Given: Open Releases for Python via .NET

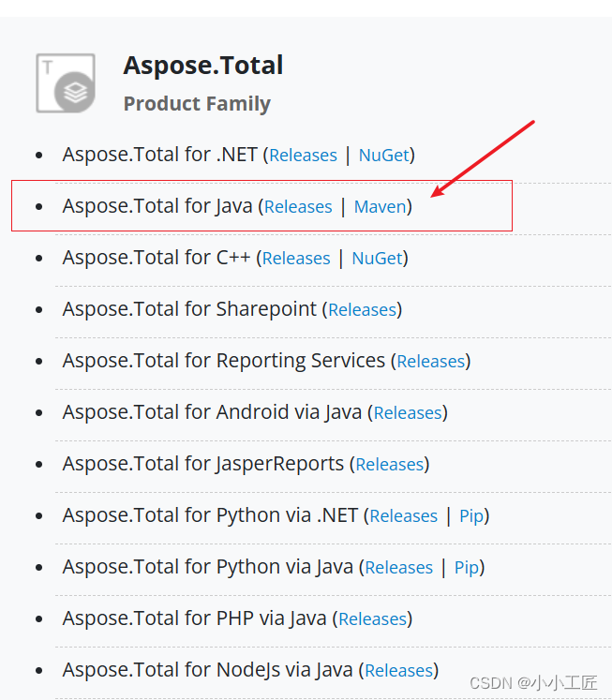Looking at the screenshot, I should coord(404,516).
